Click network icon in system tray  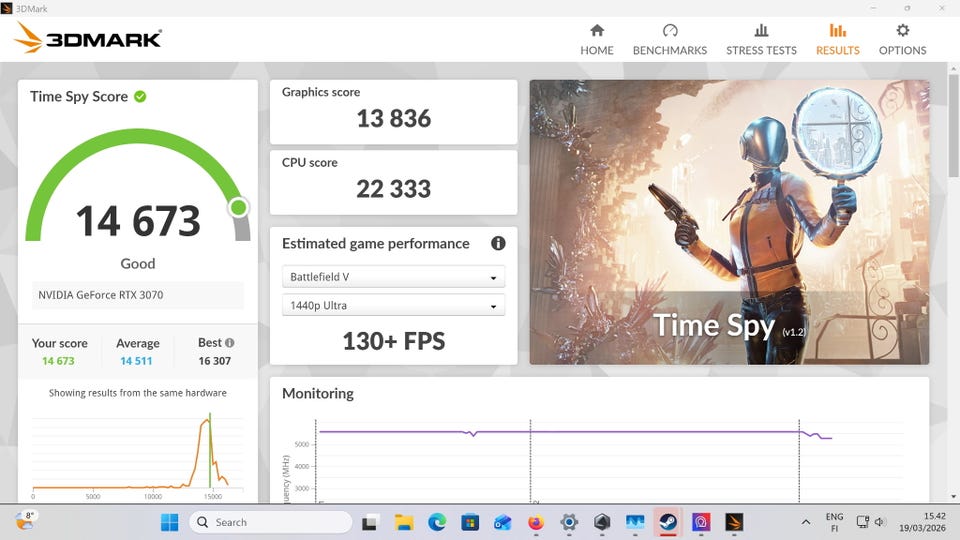pyautogui.click(x=863, y=522)
